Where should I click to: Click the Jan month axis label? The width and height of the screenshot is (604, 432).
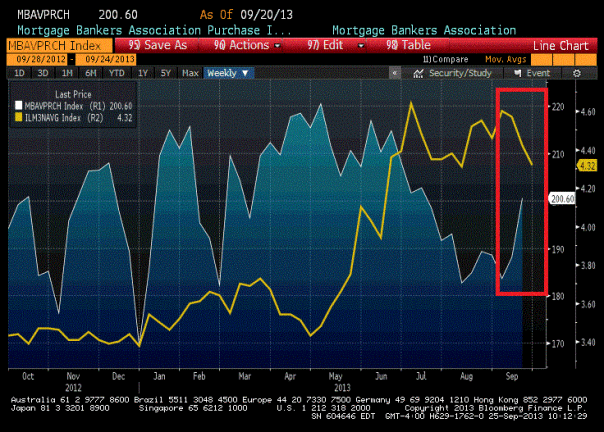tap(159, 376)
